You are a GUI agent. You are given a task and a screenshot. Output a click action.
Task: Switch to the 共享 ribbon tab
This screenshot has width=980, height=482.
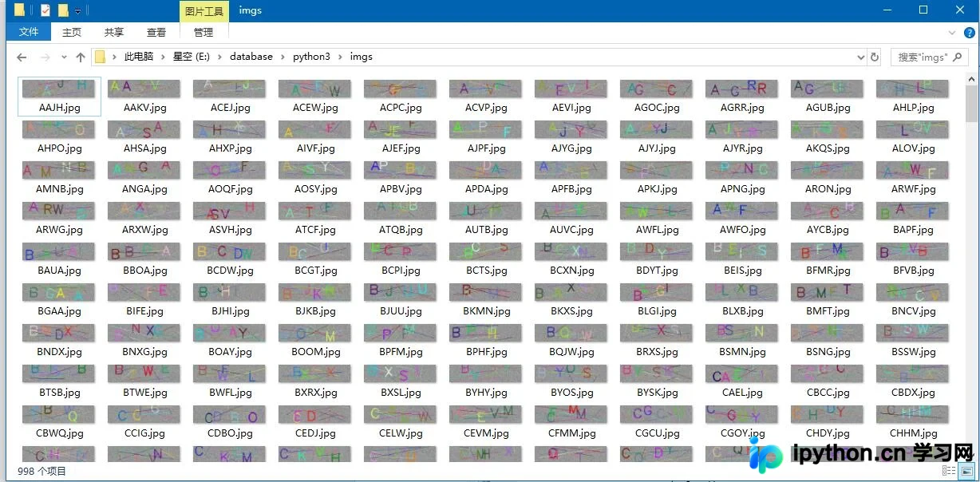(x=114, y=32)
